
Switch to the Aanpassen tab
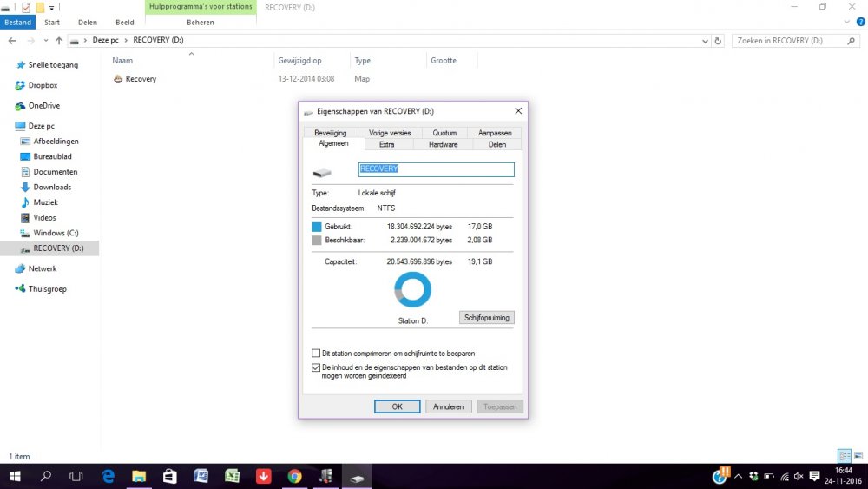(495, 133)
